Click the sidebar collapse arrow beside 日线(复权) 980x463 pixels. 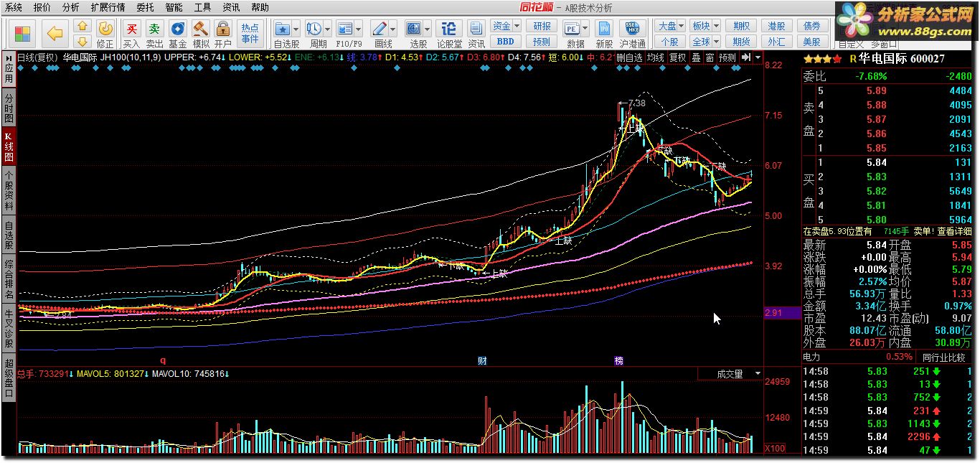(x=9, y=57)
